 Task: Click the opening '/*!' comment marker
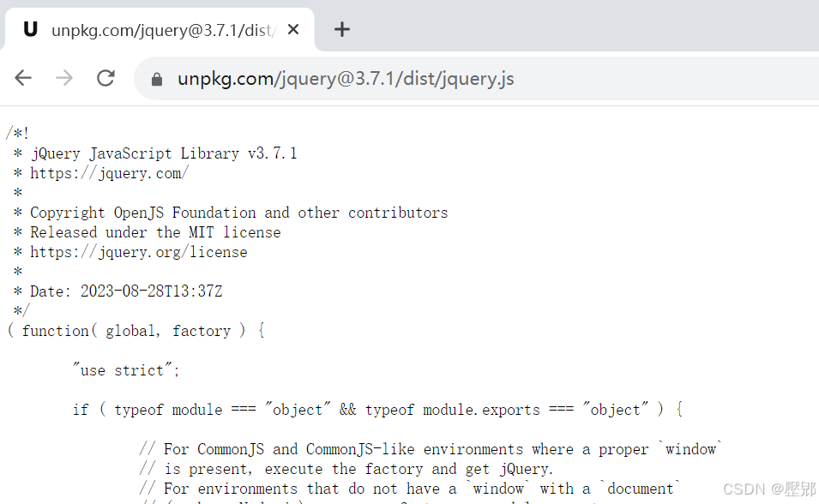[17, 133]
